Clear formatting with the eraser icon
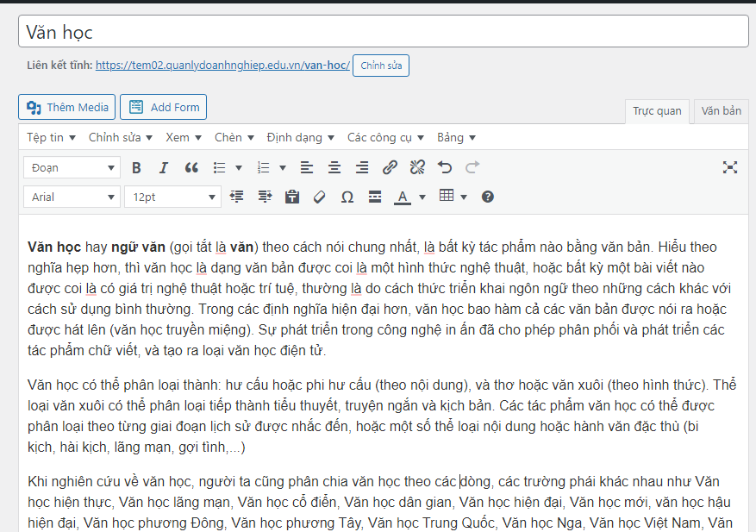 (320, 197)
